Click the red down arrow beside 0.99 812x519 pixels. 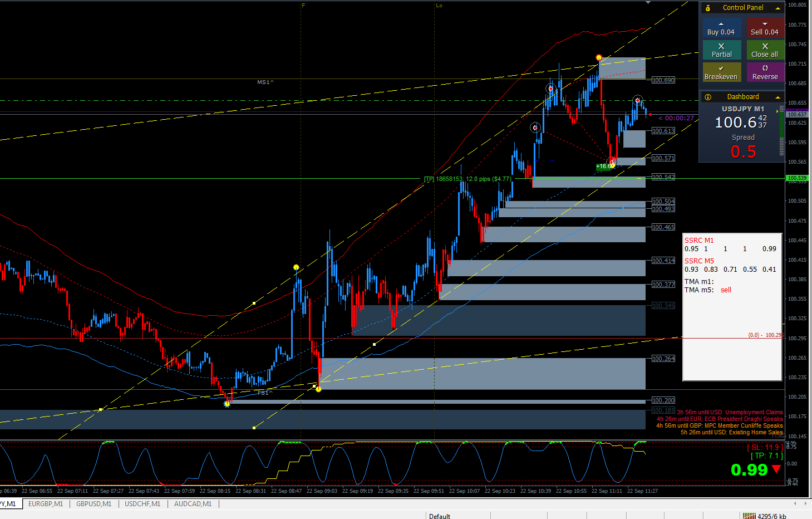point(776,469)
